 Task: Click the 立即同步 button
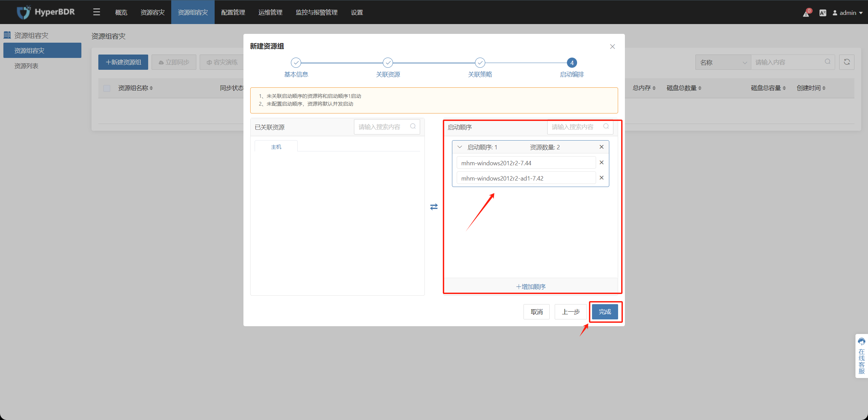point(174,62)
